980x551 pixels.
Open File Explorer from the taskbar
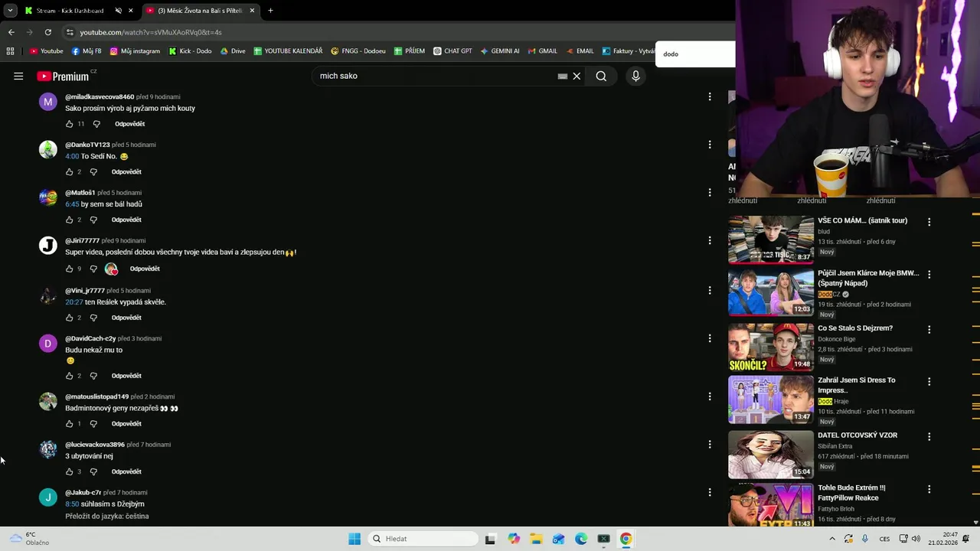[x=536, y=539]
